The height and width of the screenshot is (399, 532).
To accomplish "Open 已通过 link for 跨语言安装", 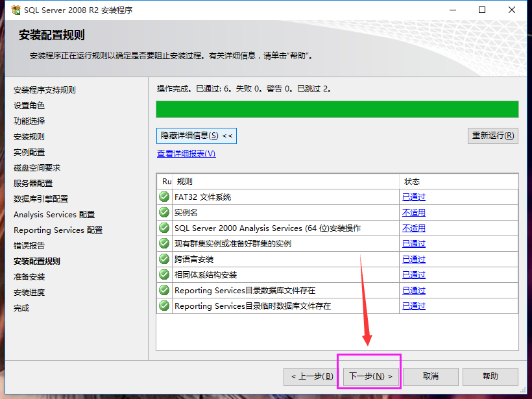I will pos(414,260).
